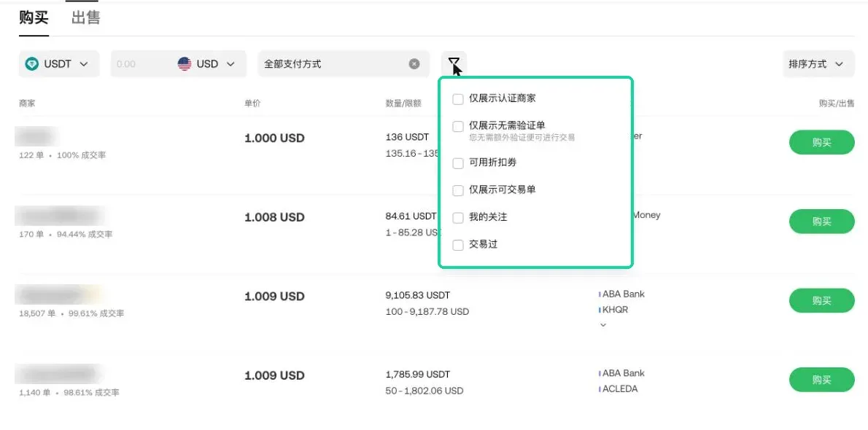Buy the 1,785.99 USDT offer
Viewport: 868px width, 430px height.
822,380
